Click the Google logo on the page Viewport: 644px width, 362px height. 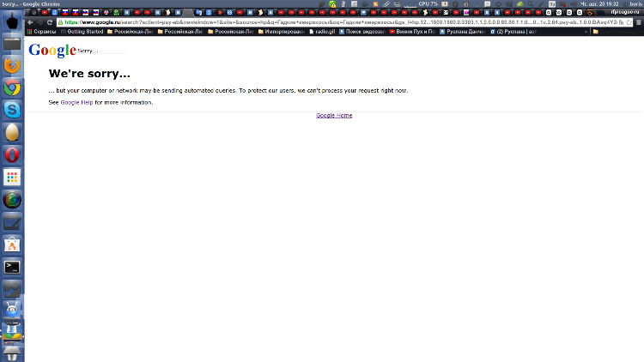[x=52, y=50]
